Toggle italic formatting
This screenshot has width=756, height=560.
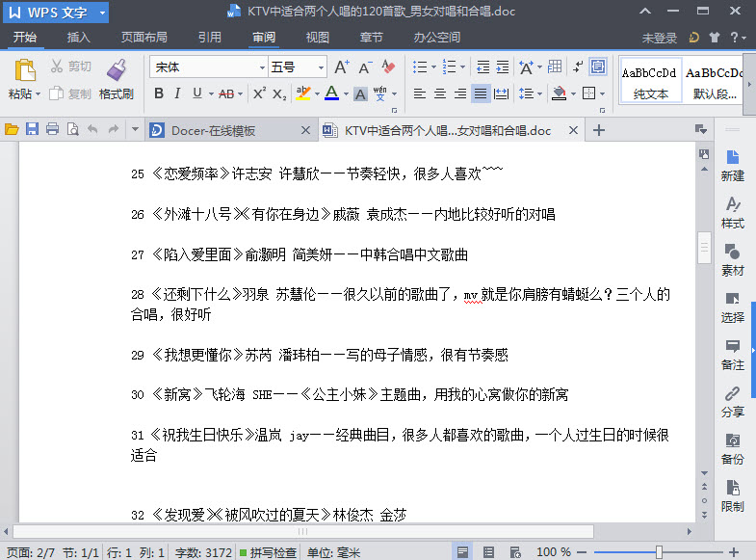177,93
